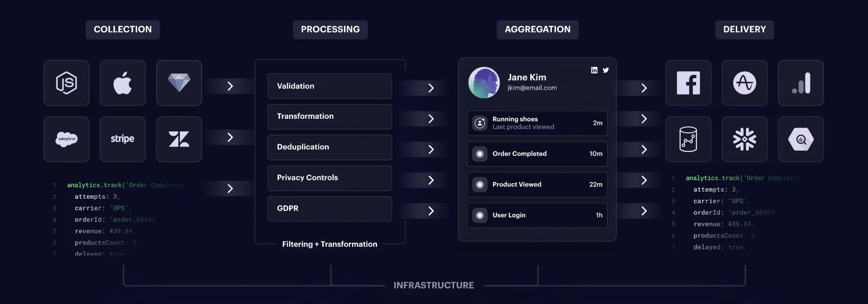Viewport: 868px width, 304px height.
Task: Click the Validation step button
Action: pyautogui.click(x=330, y=86)
